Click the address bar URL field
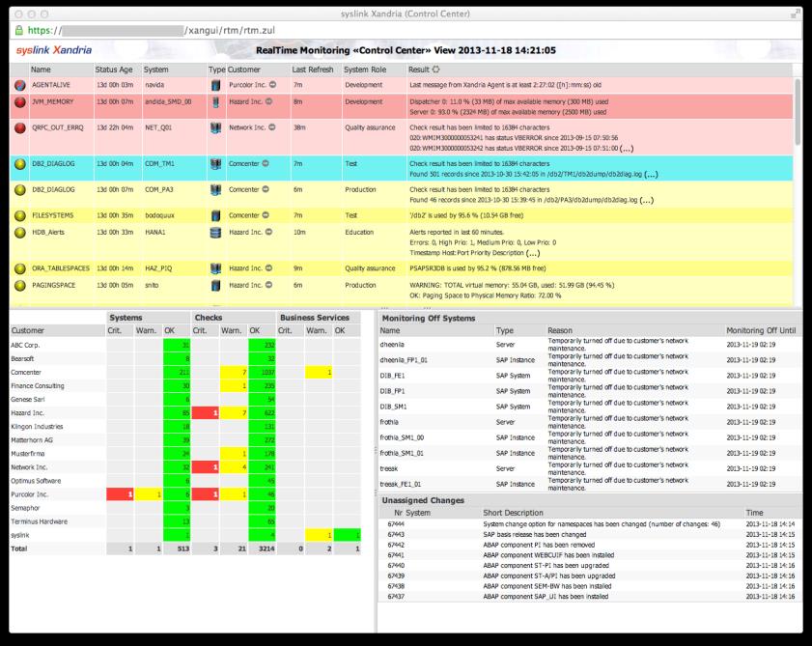 [404, 31]
